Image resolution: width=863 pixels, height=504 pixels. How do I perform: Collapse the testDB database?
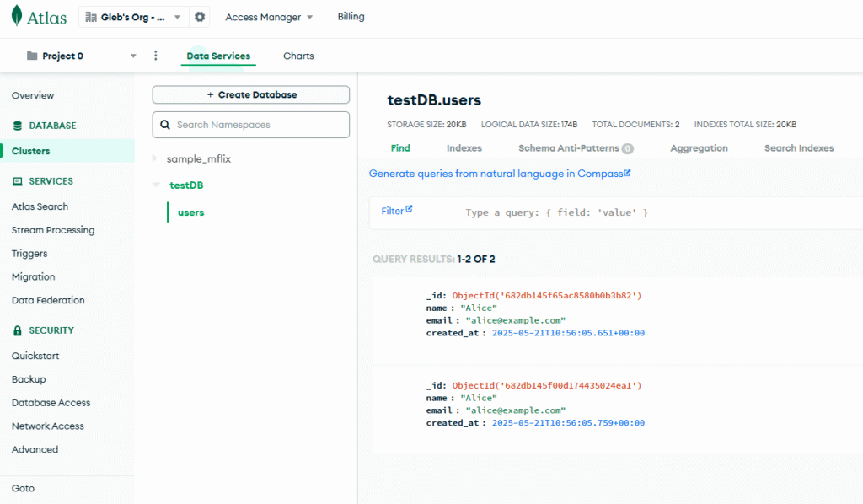pos(156,185)
